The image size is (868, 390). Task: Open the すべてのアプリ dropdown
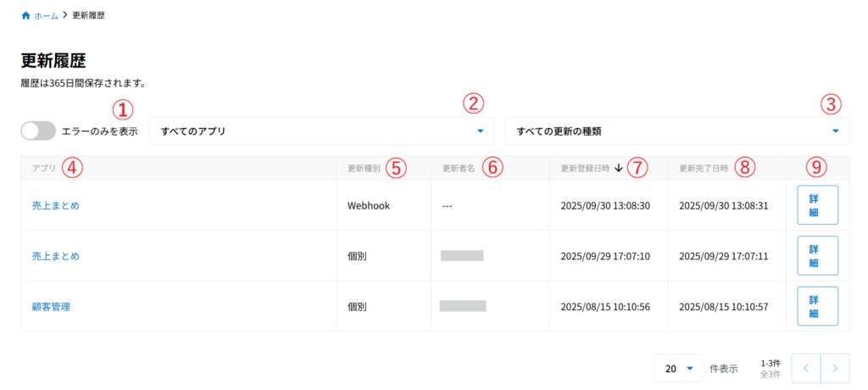[x=322, y=131]
